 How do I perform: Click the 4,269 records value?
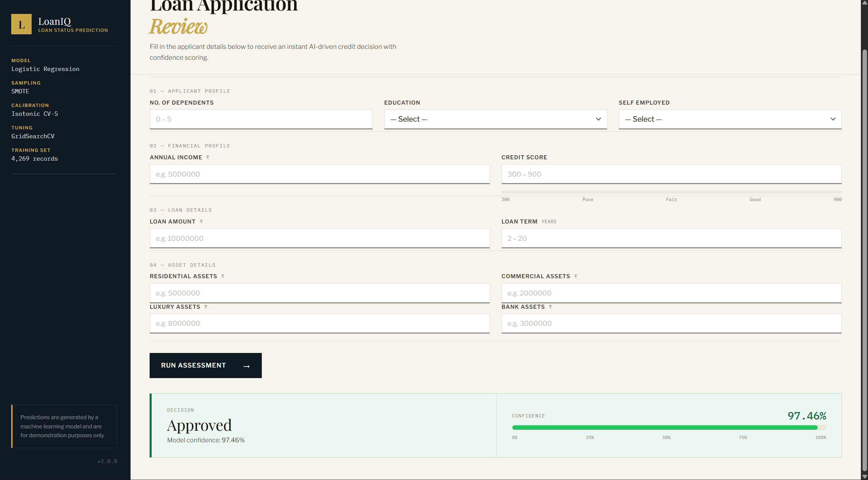35,159
